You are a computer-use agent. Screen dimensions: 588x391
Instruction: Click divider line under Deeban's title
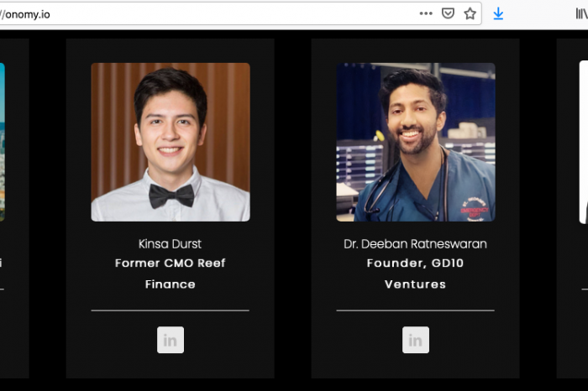pyautogui.click(x=416, y=310)
